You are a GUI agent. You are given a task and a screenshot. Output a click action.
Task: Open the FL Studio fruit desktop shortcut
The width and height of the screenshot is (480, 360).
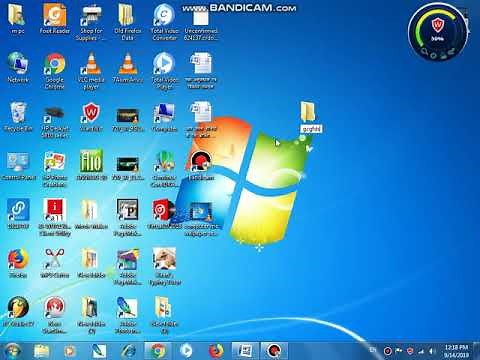(x=18, y=311)
